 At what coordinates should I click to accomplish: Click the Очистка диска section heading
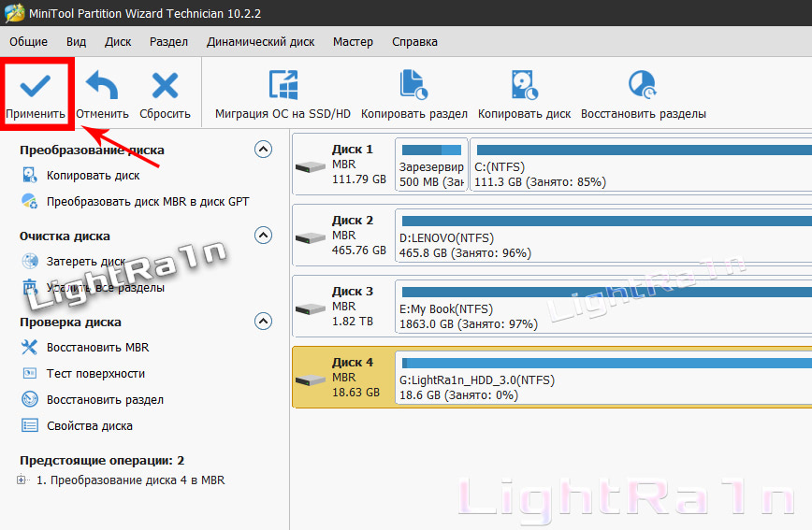pos(65,236)
